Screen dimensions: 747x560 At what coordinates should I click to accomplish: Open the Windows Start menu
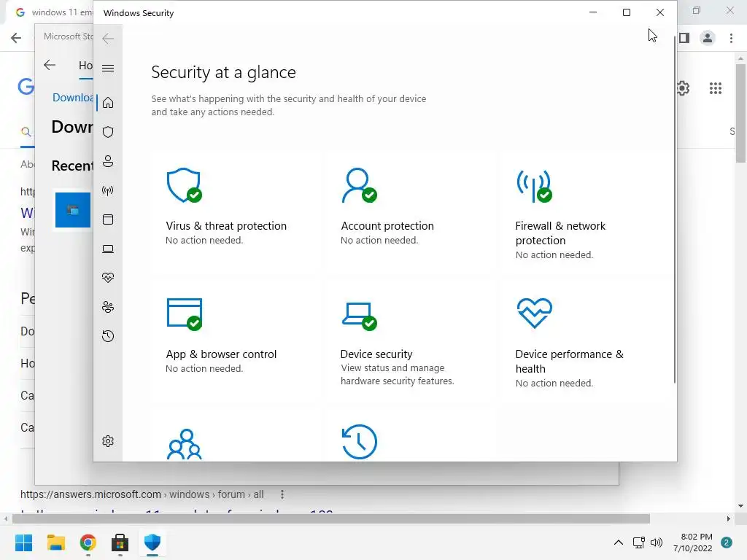point(24,542)
